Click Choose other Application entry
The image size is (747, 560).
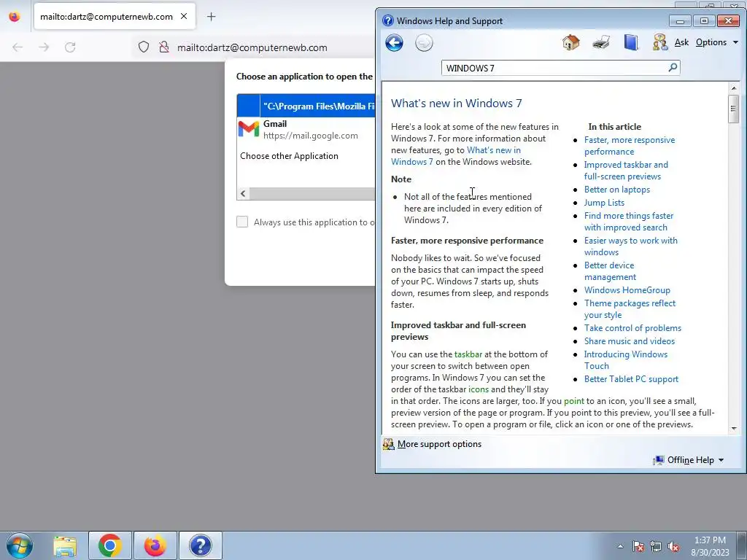pos(289,156)
